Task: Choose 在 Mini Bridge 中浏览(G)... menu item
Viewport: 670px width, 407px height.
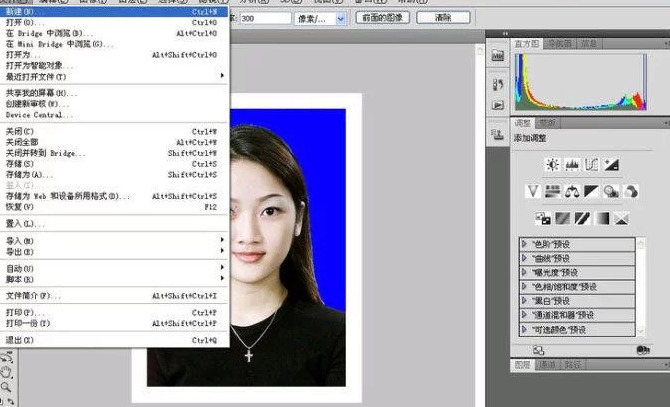Action: pos(115,44)
